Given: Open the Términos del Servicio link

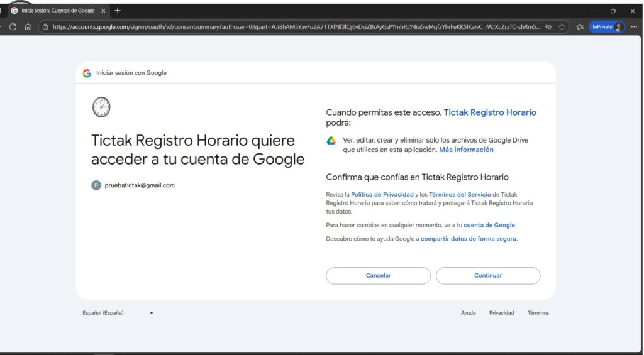Looking at the screenshot, I should tap(459, 195).
